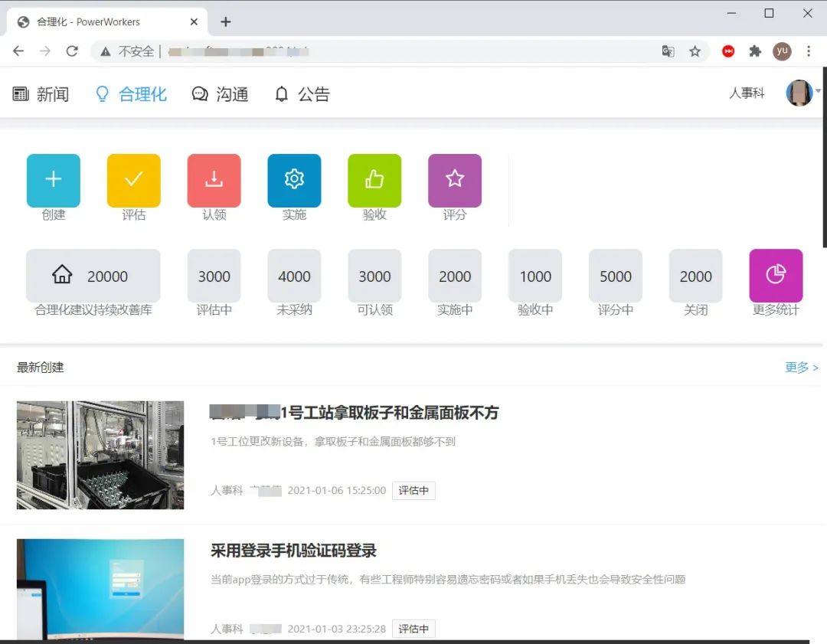This screenshot has width=827, height=644.
Task: Open the yellow 评估 checkmark tile
Action: pyautogui.click(x=133, y=181)
